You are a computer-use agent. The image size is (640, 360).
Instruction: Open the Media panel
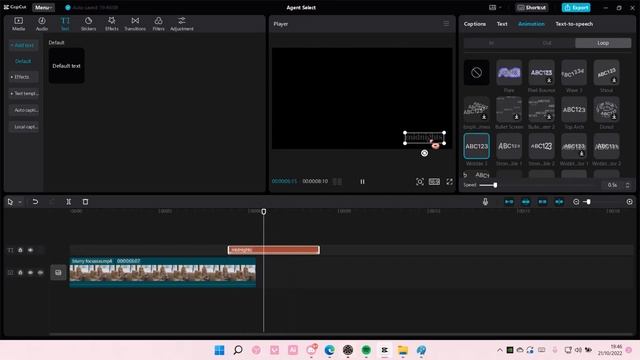tap(18, 24)
